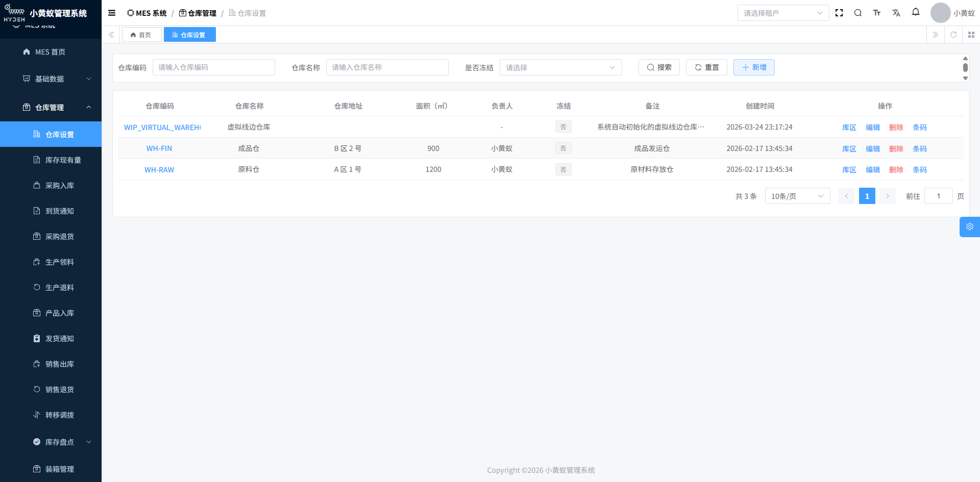Open the 请选择租户 tenant dropdown

coord(783,13)
